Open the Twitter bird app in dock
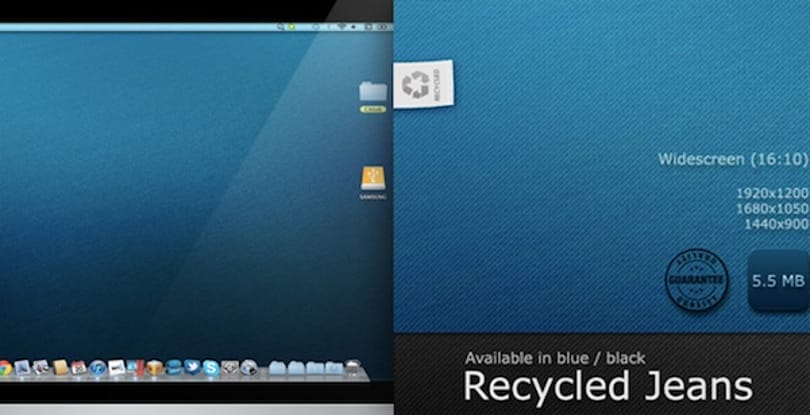810x415 pixels. coord(192,367)
